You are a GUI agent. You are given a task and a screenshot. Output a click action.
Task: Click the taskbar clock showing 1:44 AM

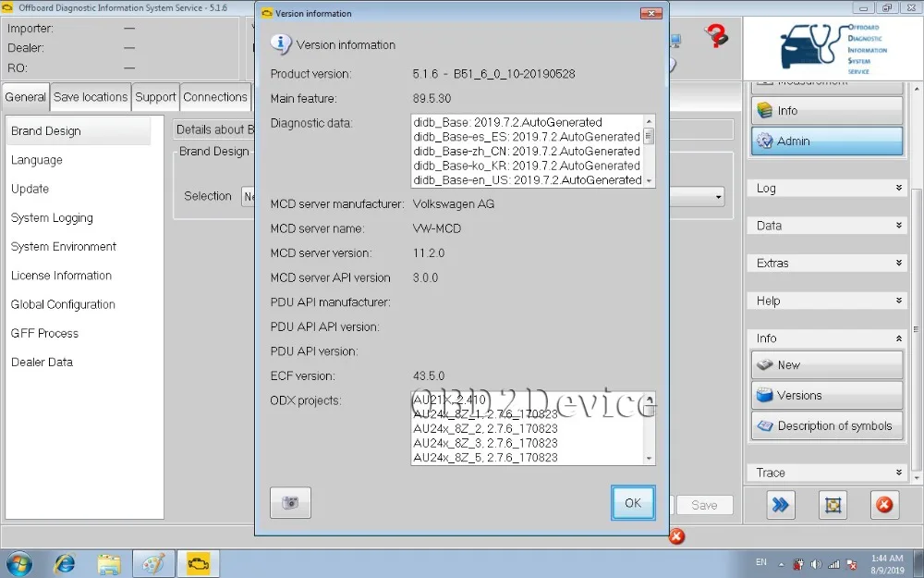[x=887, y=564]
